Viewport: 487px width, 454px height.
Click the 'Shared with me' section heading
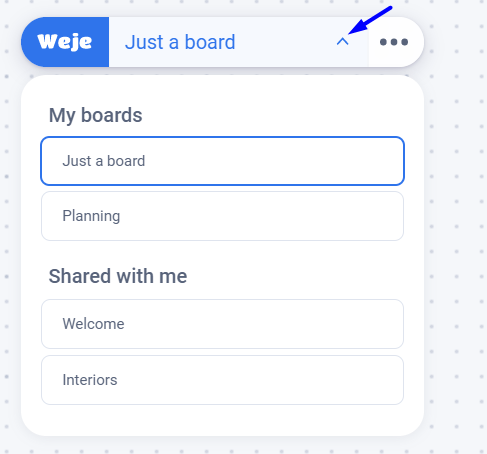click(x=118, y=276)
